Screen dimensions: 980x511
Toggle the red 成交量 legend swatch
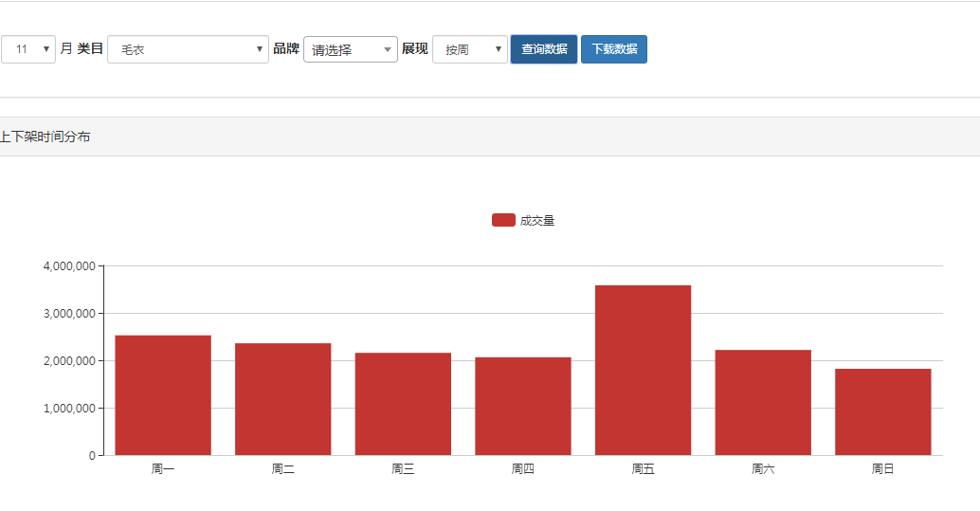coord(503,221)
